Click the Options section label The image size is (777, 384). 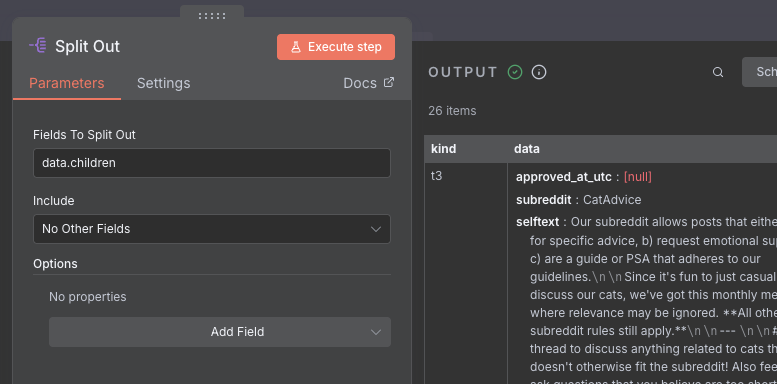56,264
